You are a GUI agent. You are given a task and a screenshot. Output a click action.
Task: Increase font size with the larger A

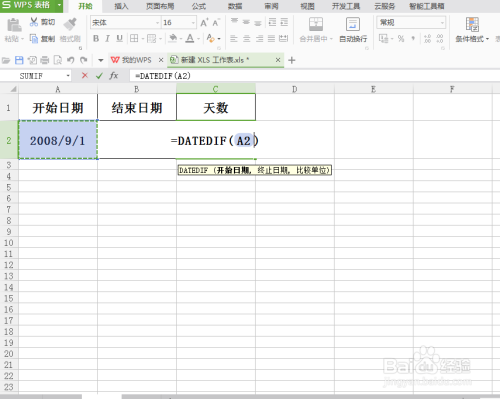[x=204, y=23]
